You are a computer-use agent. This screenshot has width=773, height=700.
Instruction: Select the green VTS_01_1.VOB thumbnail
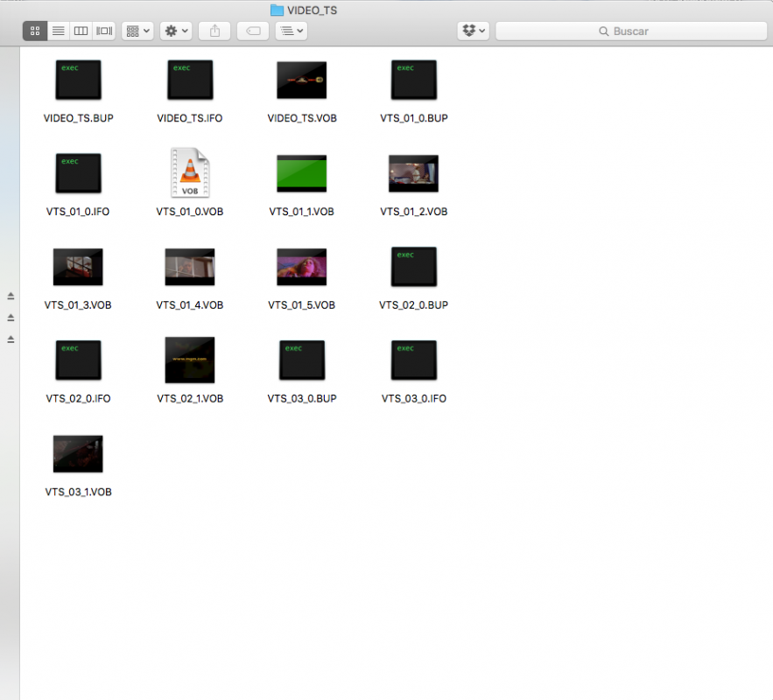(302, 173)
